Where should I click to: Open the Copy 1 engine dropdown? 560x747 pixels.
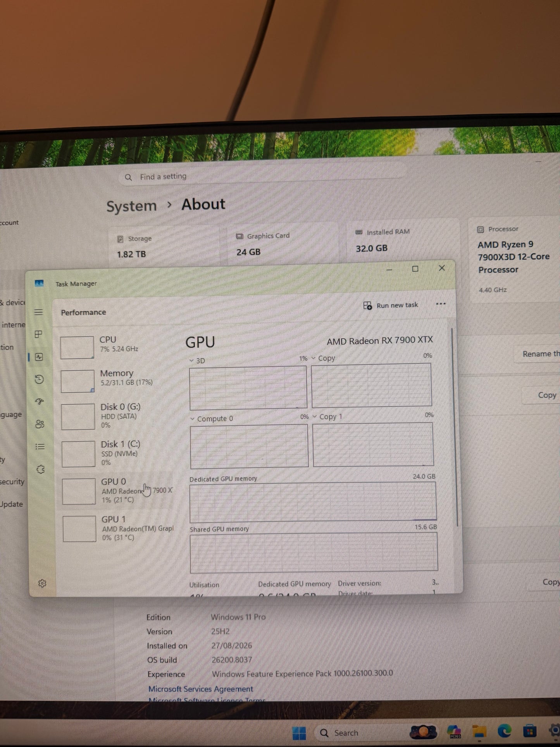(315, 417)
